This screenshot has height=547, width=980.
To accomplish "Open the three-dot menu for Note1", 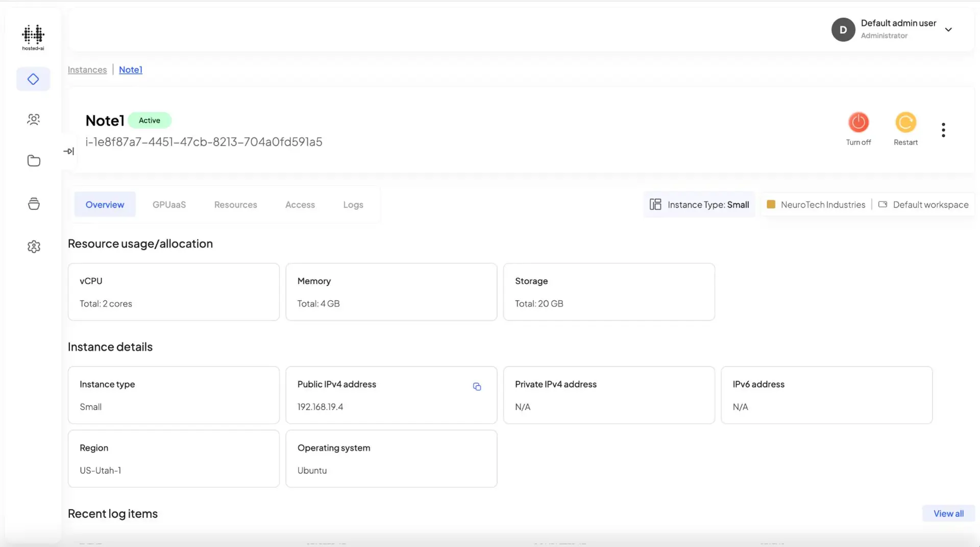I will [943, 129].
